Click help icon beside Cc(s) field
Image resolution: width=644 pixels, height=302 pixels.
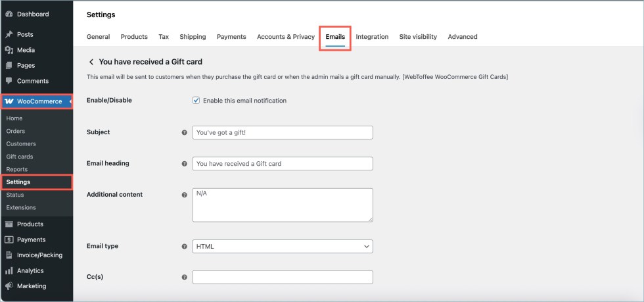[x=185, y=277]
